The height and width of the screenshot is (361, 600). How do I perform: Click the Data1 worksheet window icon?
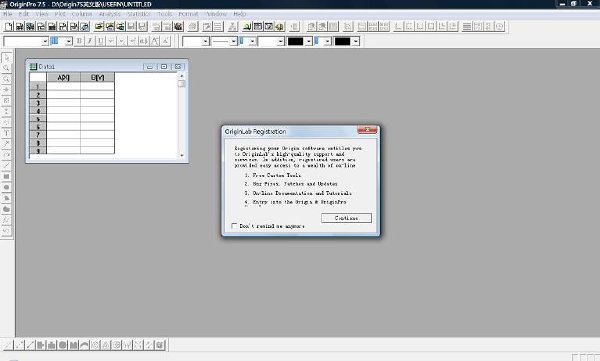pos(33,66)
